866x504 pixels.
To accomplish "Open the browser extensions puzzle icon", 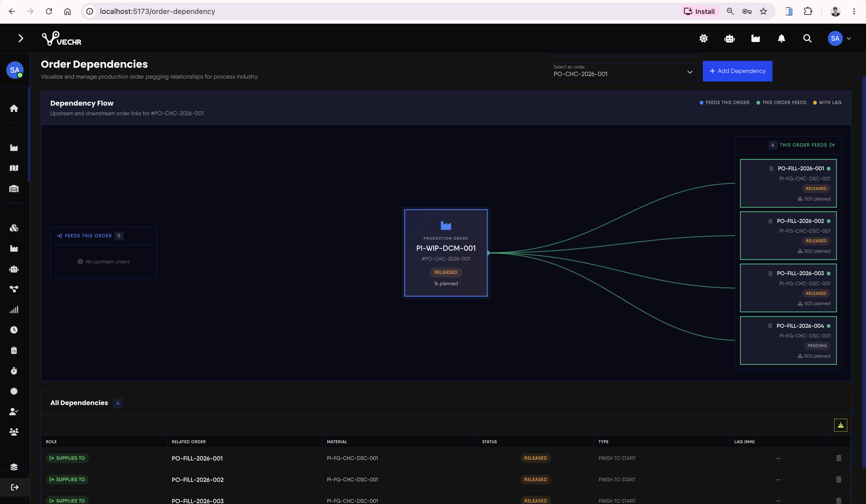I will (808, 11).
